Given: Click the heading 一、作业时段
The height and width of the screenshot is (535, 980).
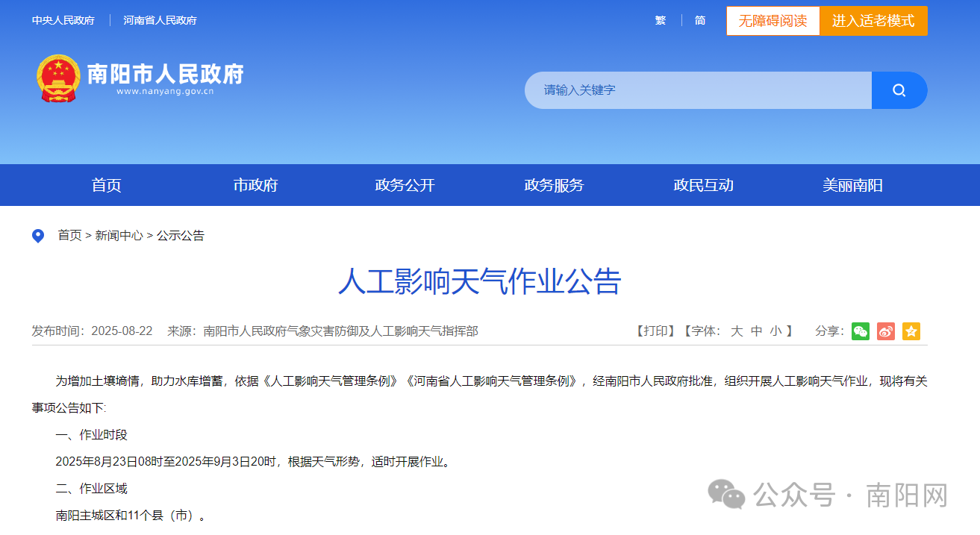Looking at the screenshot, I should [x=92, y=435].
